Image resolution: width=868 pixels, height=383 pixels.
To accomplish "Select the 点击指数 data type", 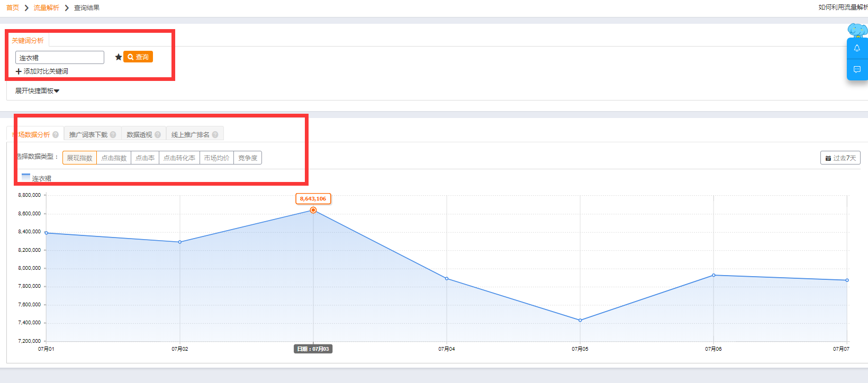I will pos(114,158).
